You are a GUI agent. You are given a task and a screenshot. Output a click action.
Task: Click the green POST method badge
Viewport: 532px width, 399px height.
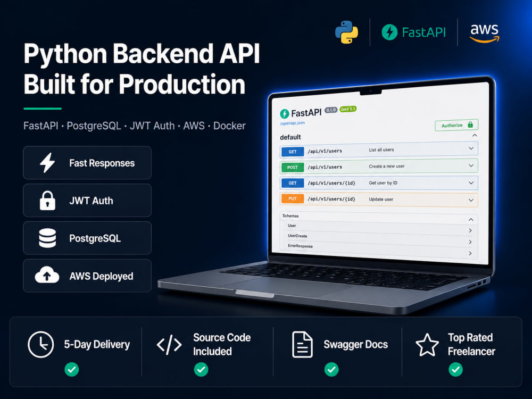coord(293,167)
